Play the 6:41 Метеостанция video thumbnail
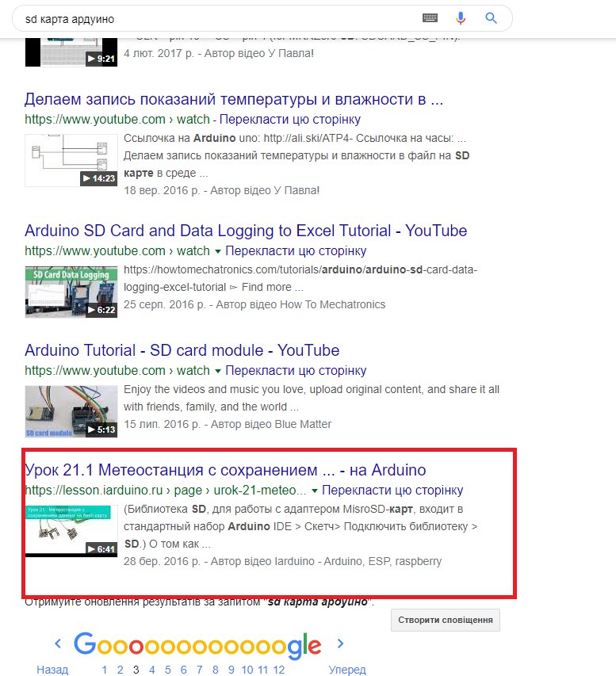The height and width of the screenshot is (676, 616). click(x=71, y=531)
